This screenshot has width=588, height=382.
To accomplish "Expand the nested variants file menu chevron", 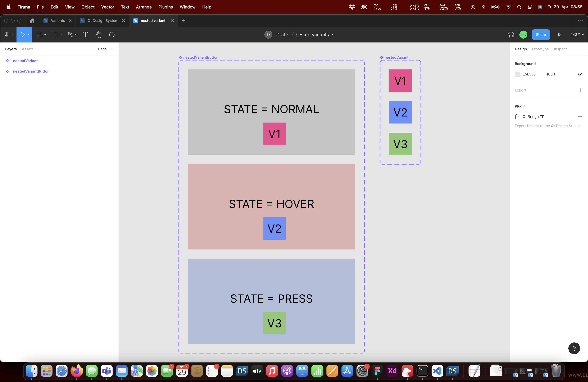I will coord(333,35).
